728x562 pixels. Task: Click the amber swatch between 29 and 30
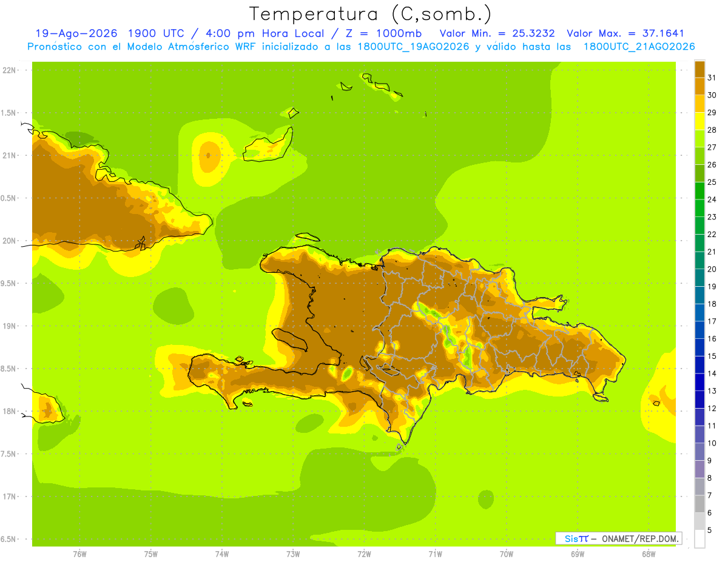tap(699, 104)
